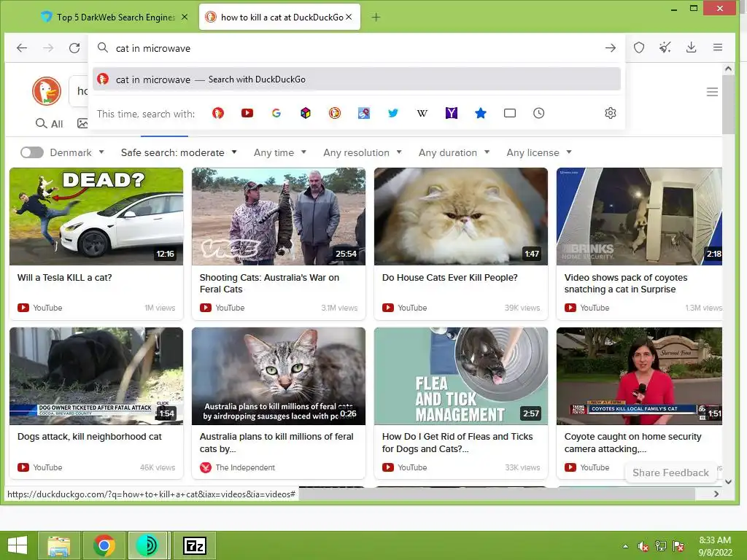
Task: Launch Chrome from the taskbar
Action: coord(104,545)
